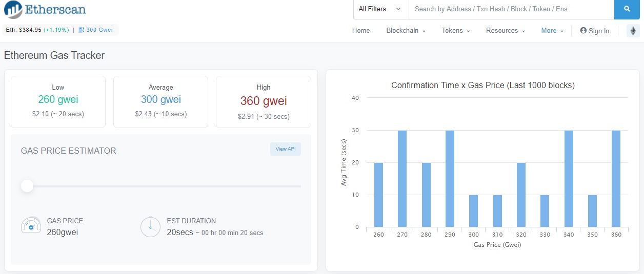Screen dimensions: 644x274
Task: Click the chart title Confirmation Time x Gas Price
Action: [483, 86]
